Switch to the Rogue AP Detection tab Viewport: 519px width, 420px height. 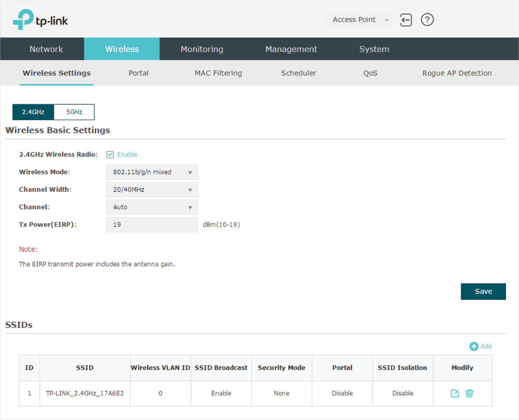(x=457, y=73)
